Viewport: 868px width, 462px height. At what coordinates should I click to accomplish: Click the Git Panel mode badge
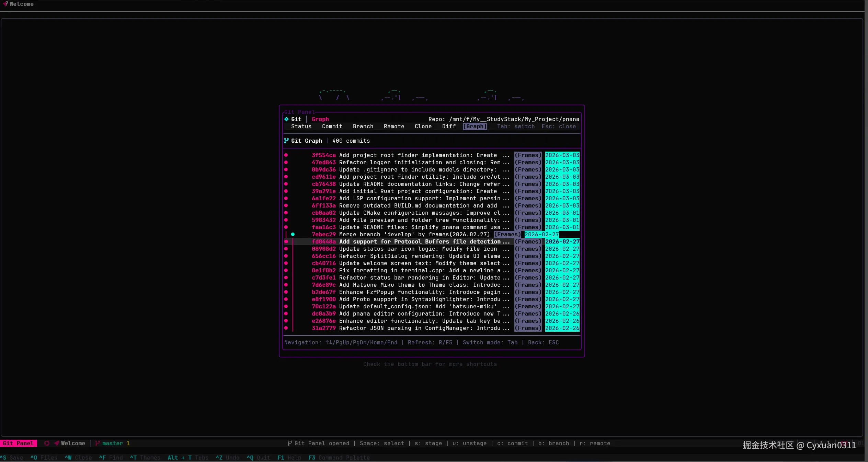click(x=18, y=443)
